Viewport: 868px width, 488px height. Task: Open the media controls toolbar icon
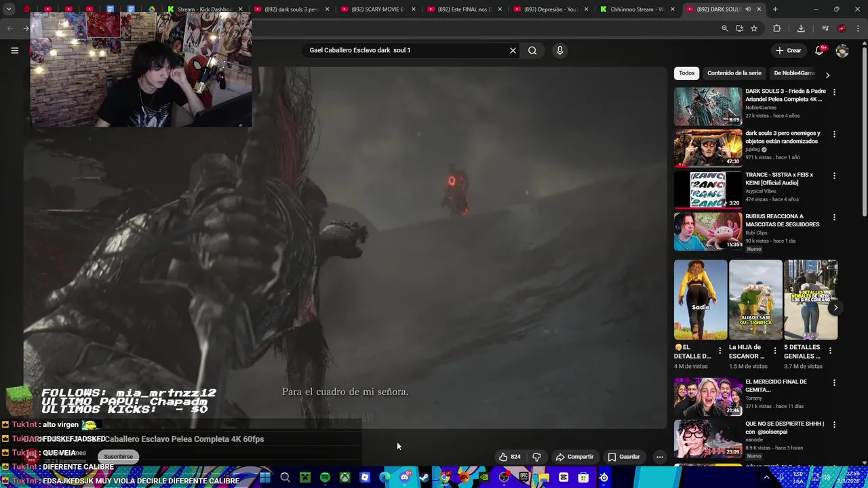[825, 28]
